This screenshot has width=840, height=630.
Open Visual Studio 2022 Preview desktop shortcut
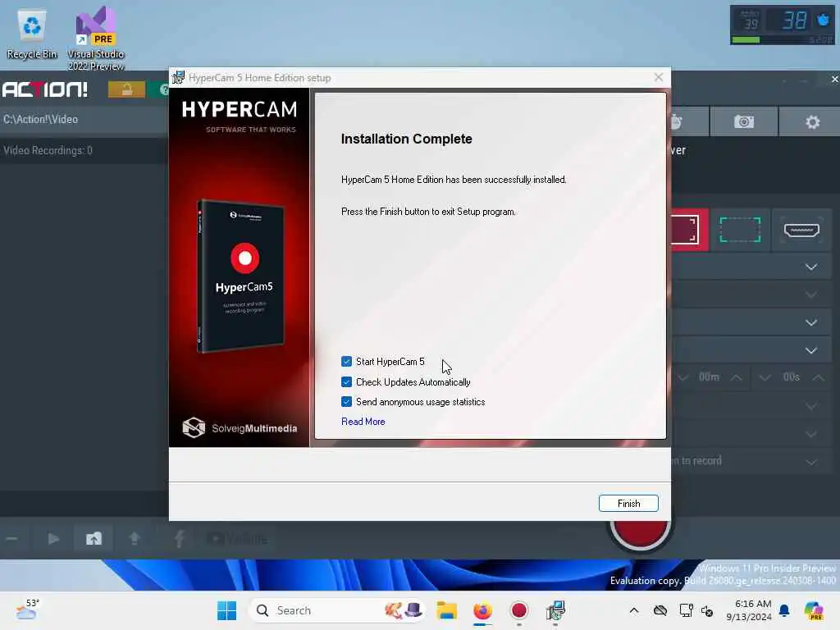[96, 39]
